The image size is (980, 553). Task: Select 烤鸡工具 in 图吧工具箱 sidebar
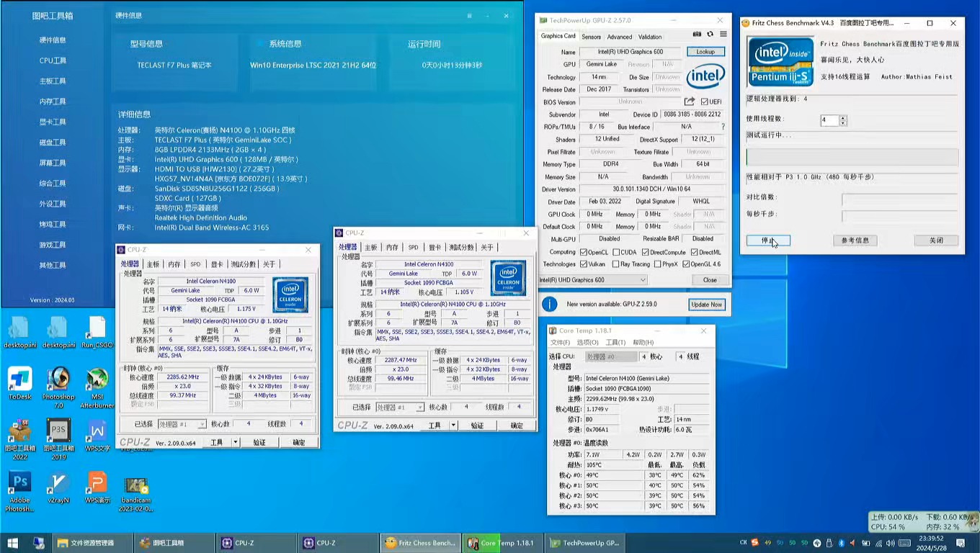click(x=53, y=224)
